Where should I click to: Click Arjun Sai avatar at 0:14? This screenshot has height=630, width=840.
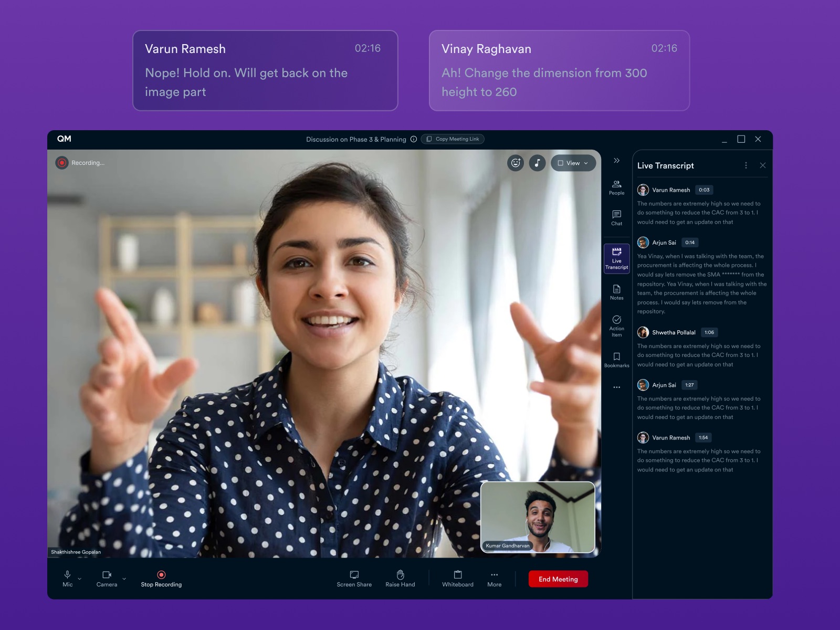643,243
